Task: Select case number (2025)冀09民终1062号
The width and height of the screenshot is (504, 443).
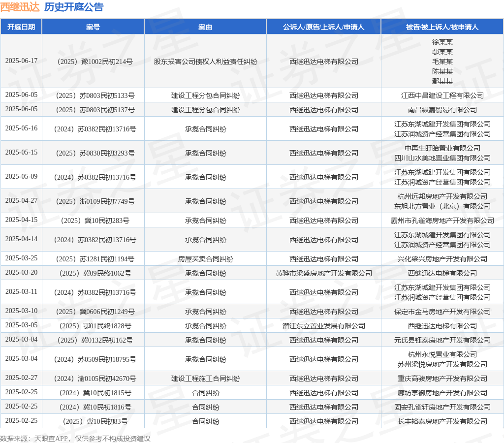Action: [x=93, y=273]
